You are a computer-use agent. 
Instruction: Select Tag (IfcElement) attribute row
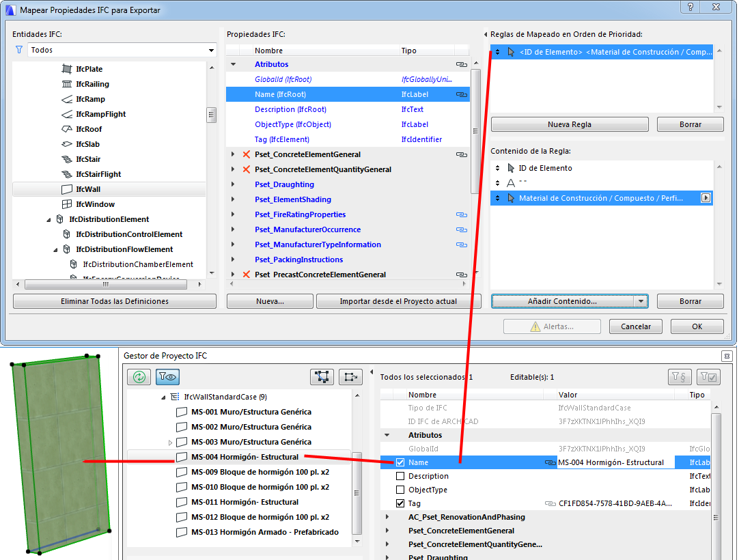348,139
